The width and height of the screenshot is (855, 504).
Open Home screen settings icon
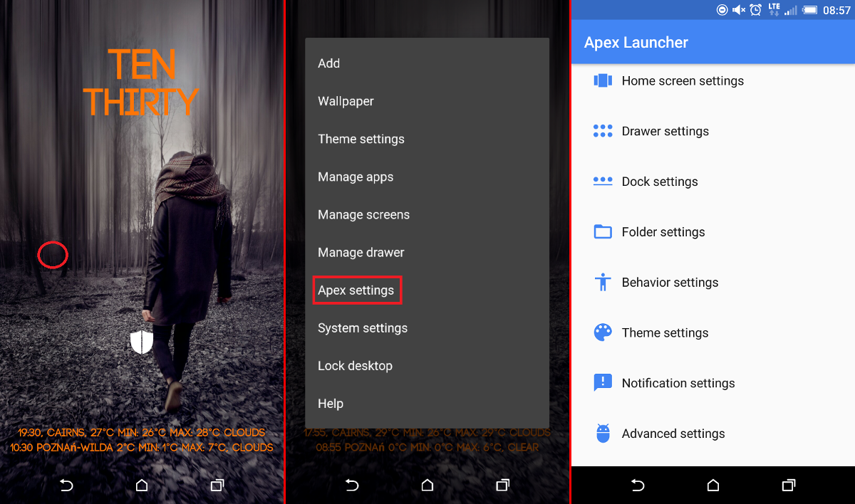pyautogui.click(x=603, y=80)
